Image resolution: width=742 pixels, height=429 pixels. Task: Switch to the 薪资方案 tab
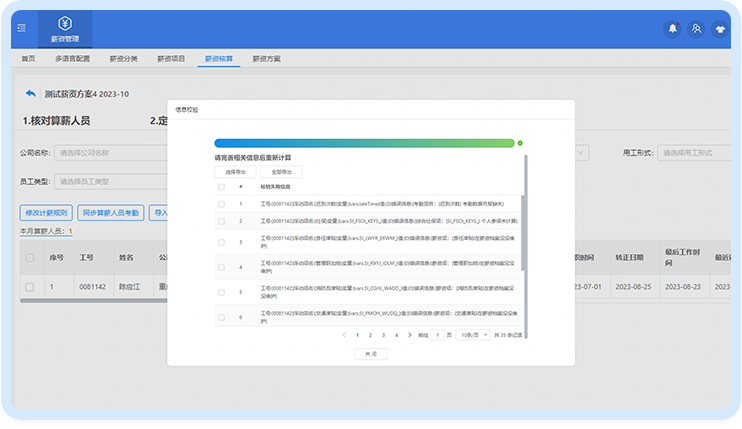tap(266, 59)
